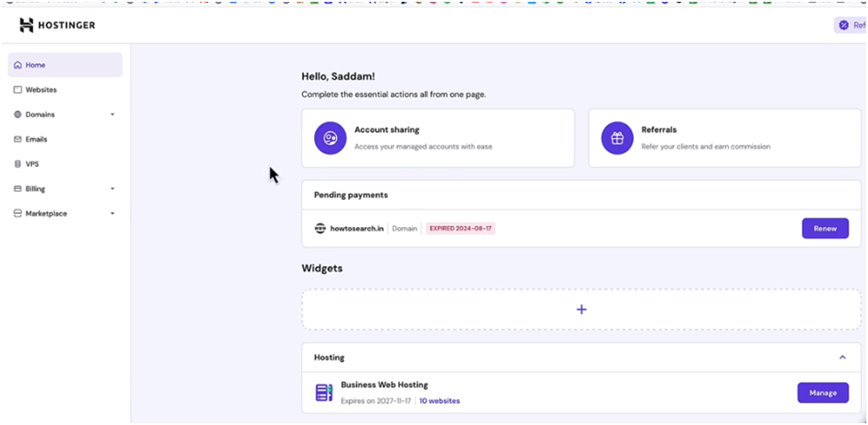Expand the Domains dropdown arrow
The height and width of the screenshot is (425, 868).
click(x=113, y=114)
